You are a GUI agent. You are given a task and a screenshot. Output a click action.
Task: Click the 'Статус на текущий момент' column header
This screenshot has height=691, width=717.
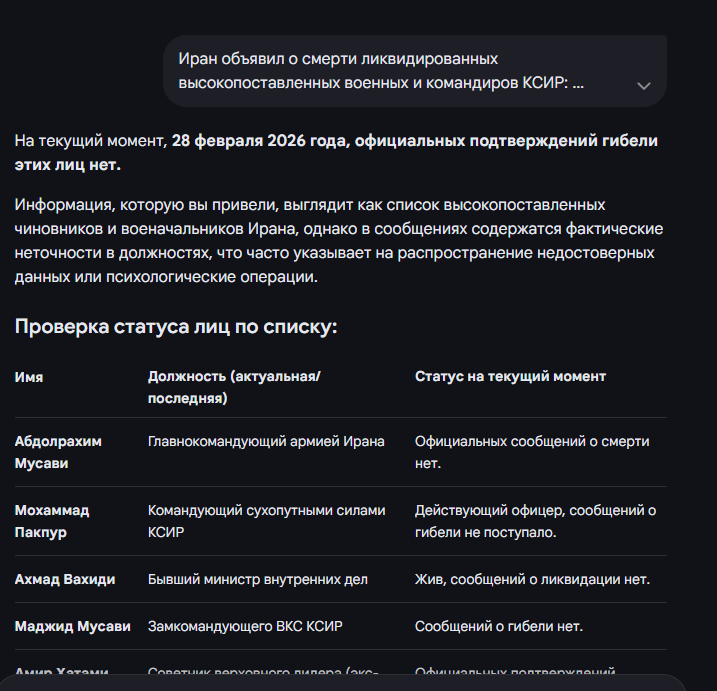tap(510, 377)
